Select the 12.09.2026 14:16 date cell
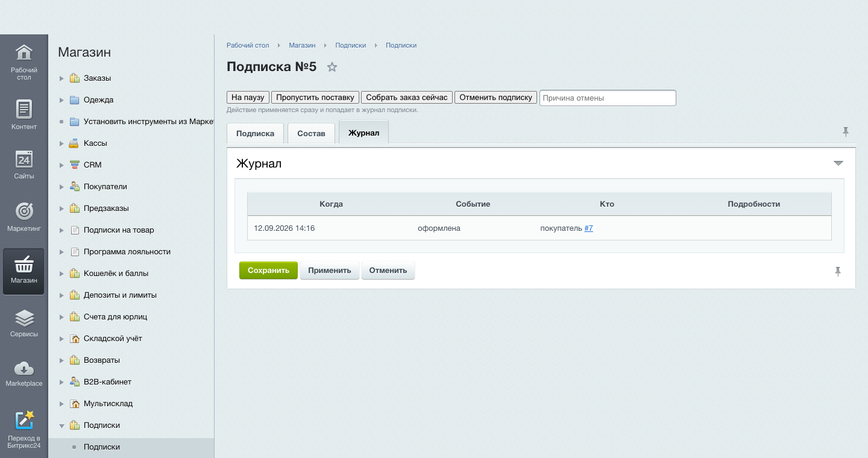Viewport: 868px width, 458px height. [285, 228]
